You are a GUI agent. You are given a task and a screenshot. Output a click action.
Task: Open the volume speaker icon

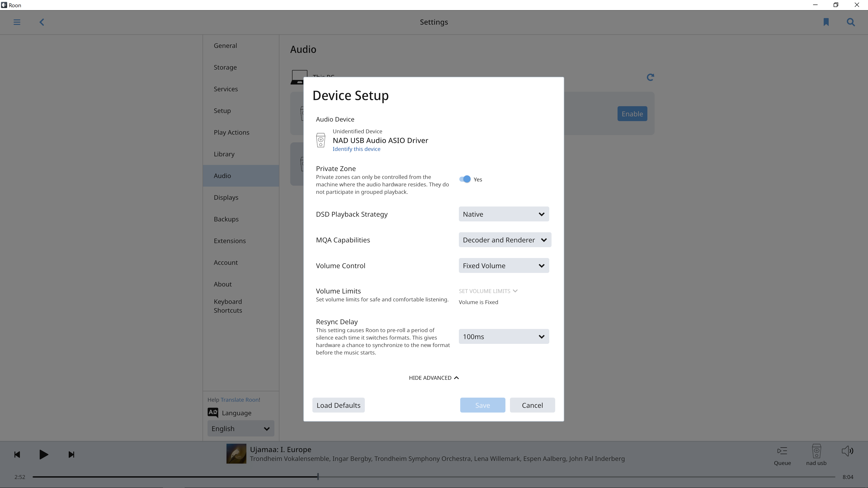point(847,451)
